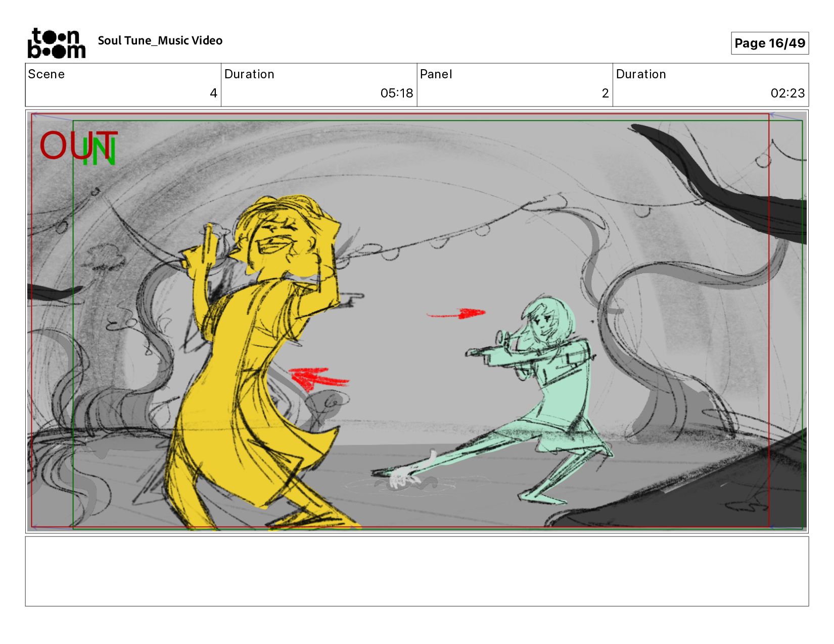Screen dimensions: 834x644
Task: Click the panel duration value 02:23
Action: (787, 93)
